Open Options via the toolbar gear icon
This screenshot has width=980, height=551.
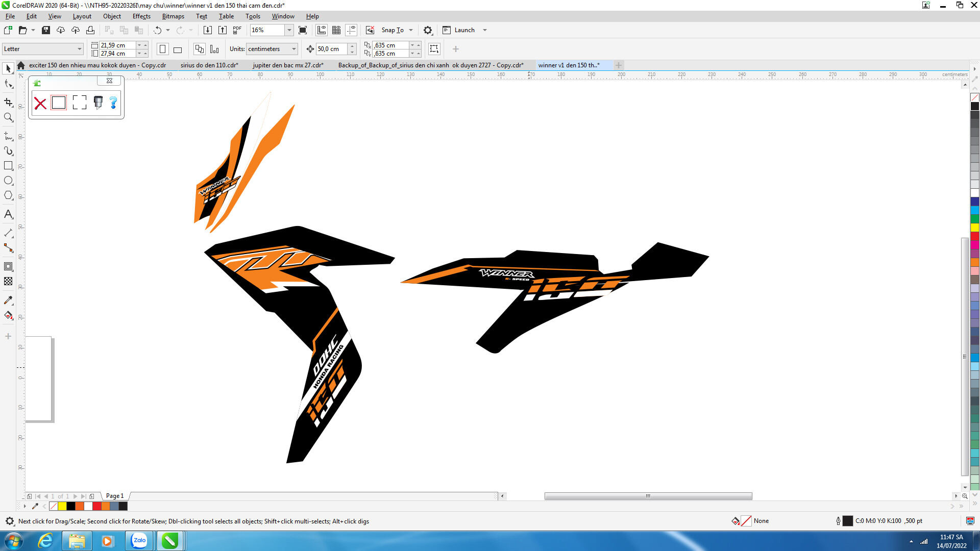point(428,30)
